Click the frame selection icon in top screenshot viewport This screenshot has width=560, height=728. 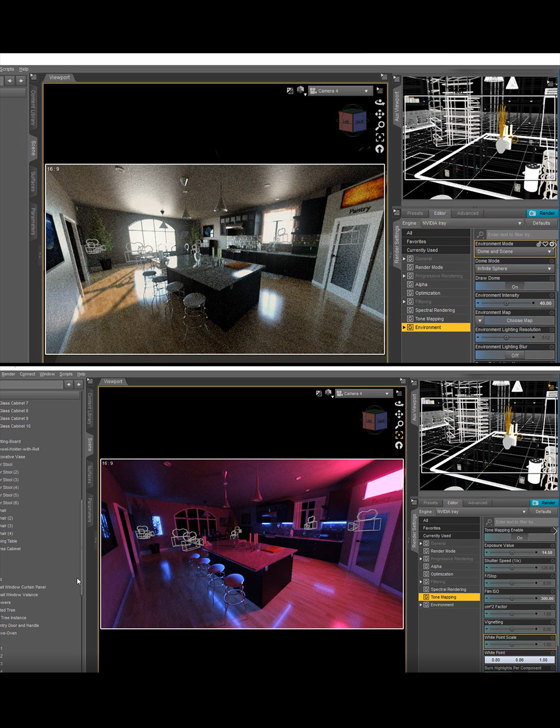(380, 137)
